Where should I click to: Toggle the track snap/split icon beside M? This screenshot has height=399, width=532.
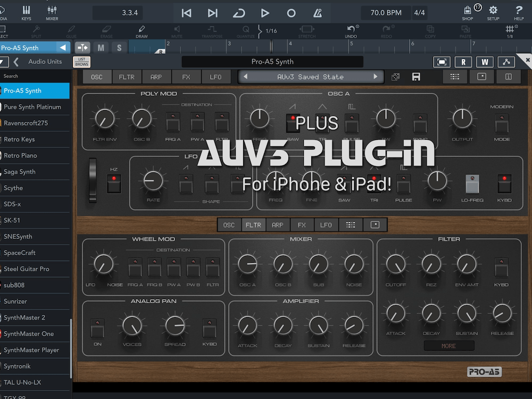coord(82,48)
